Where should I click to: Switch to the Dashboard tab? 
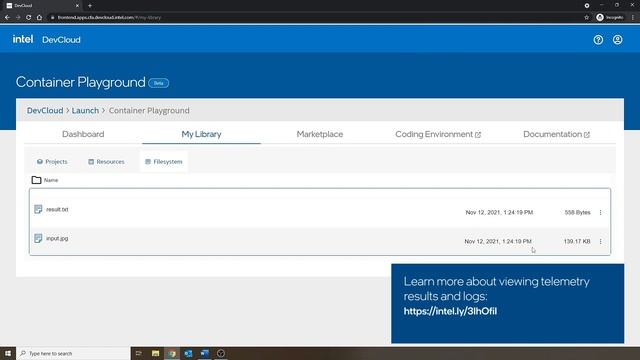(83, 134)
